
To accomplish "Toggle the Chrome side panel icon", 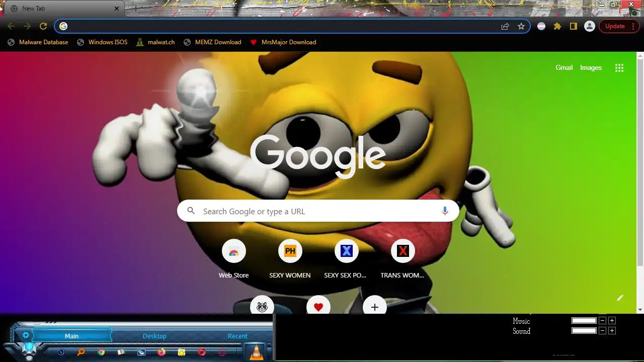I will [x=574, y=26].
